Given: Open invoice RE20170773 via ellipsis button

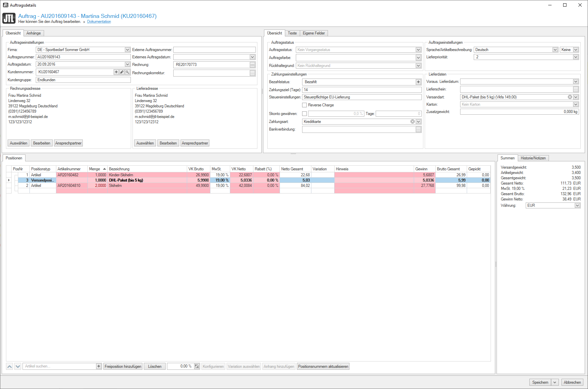Looking at the screenshot, I should tap(252, 65).
